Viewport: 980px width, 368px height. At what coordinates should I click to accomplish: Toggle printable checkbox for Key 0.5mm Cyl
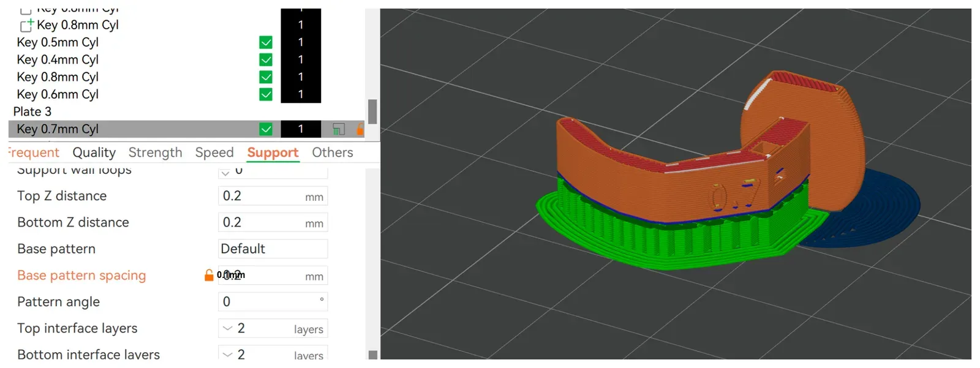[266, 42]
